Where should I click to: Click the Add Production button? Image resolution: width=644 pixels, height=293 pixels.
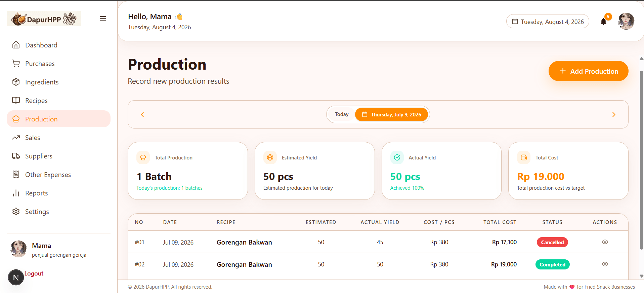[588, 71]
